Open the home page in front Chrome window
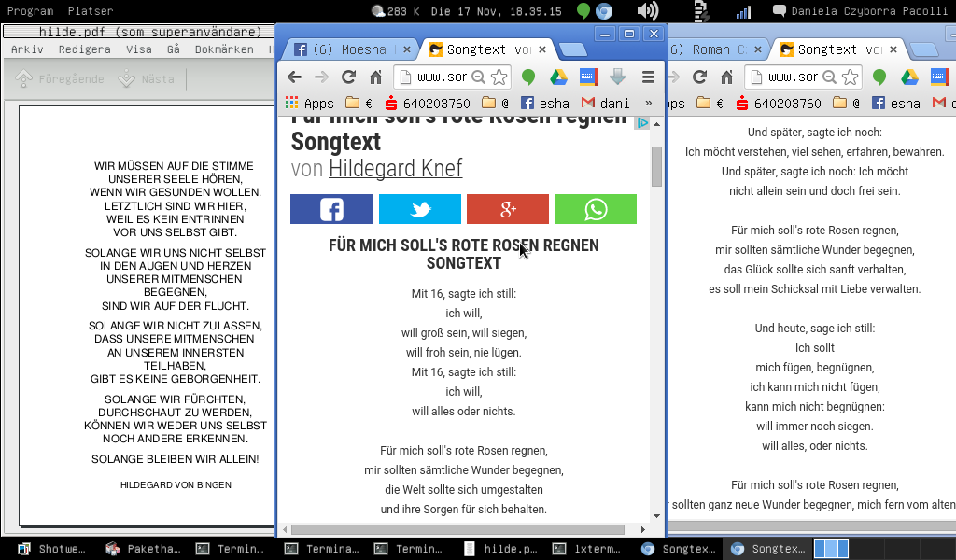 pyautogui.click(x=375, y=77)
